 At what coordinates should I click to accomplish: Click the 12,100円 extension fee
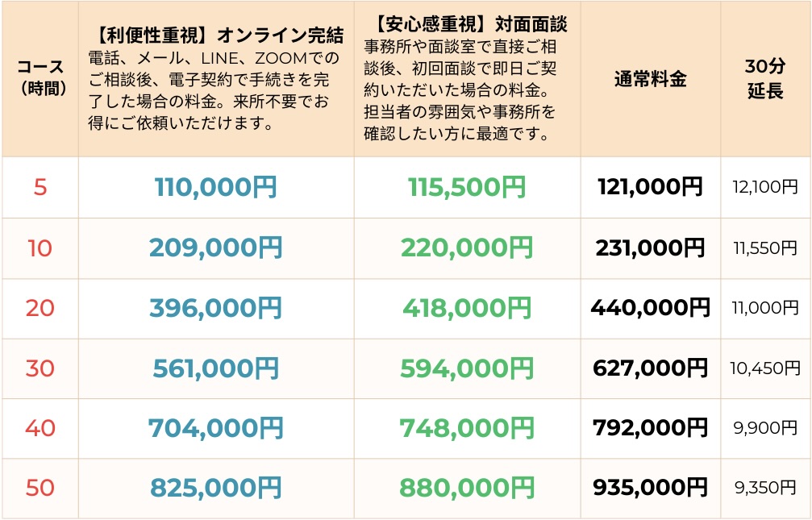click(765, 188)
